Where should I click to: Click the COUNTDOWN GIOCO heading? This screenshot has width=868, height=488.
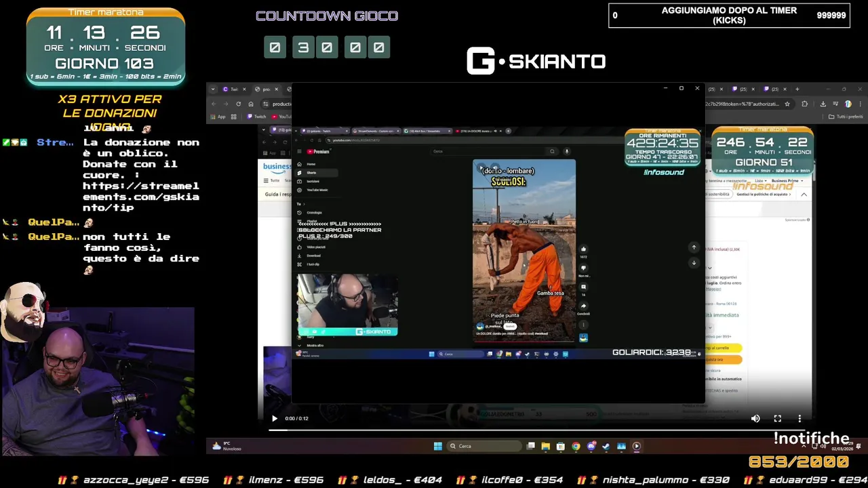(327, 16)
